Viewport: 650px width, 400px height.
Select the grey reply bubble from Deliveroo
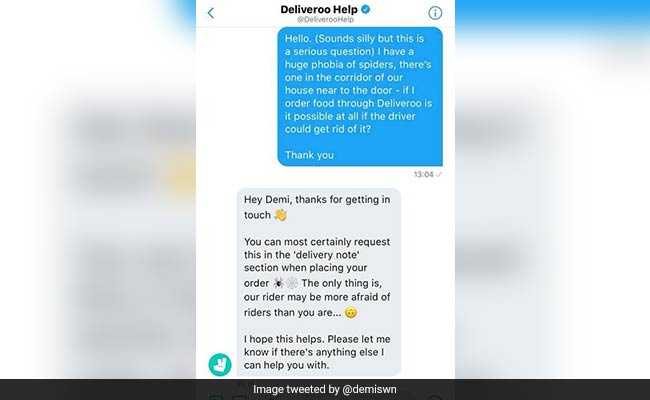tap(319, 282)
